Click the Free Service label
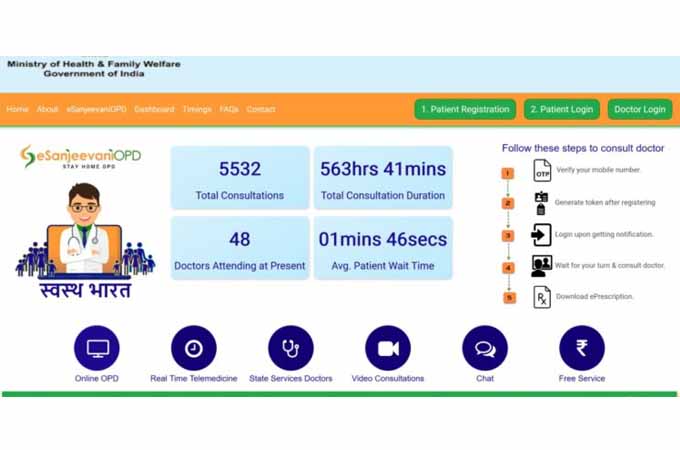The image size is (680, 450). coord(582,378)
